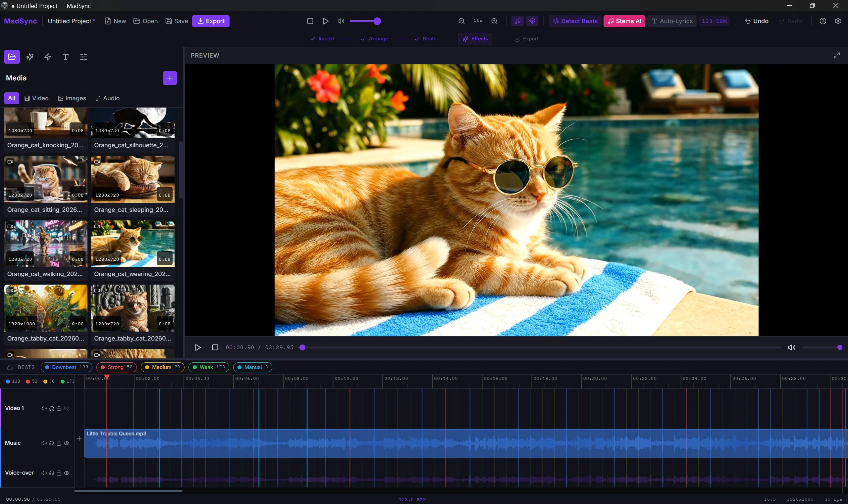Adjust the volume slider in the top toolbar

365,21
